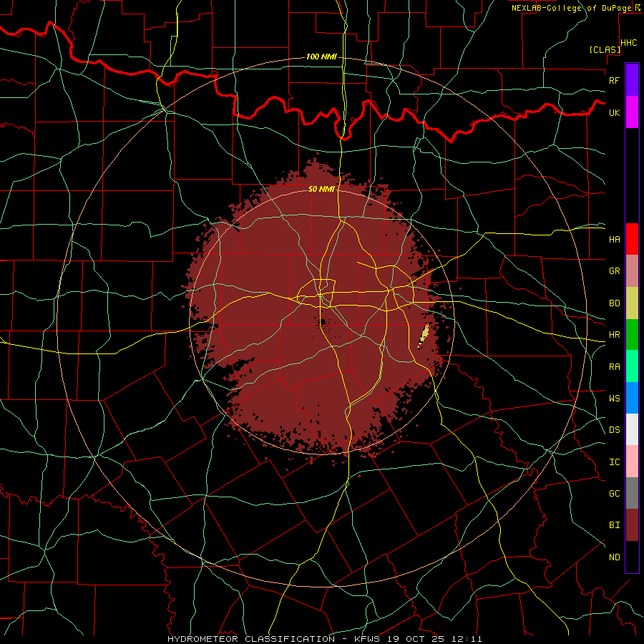Click the black radar site spot at center

coord(323,321)
